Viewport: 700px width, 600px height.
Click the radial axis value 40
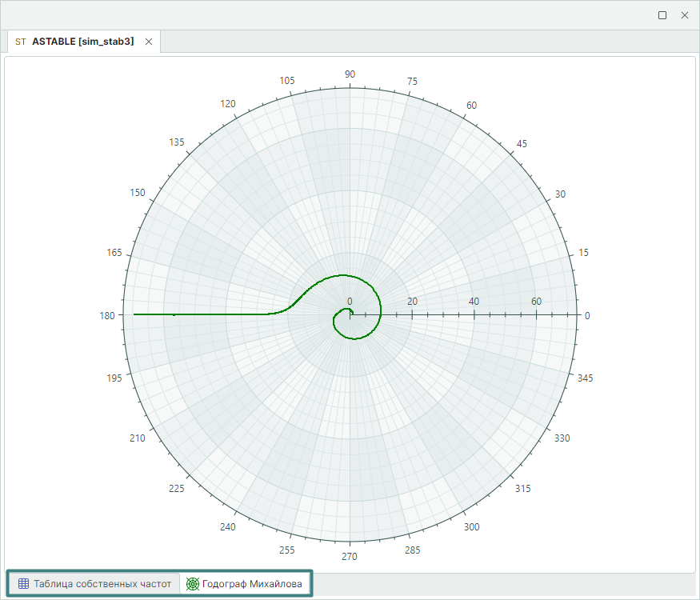tap(474, 302)
